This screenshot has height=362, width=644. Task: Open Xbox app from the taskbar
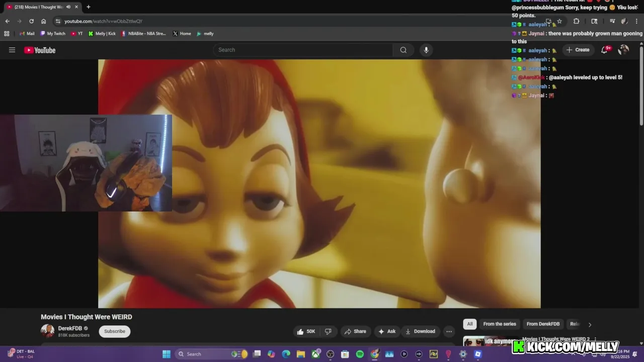point(315,354)
